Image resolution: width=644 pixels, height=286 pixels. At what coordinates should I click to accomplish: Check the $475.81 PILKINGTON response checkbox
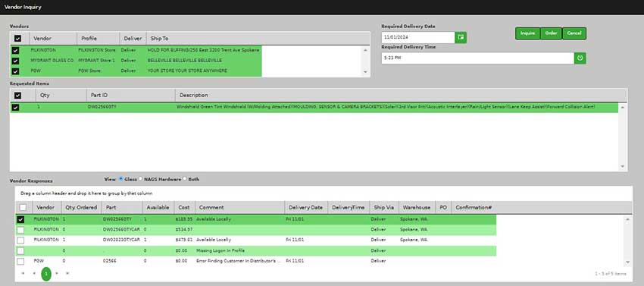tap(20, 240)
